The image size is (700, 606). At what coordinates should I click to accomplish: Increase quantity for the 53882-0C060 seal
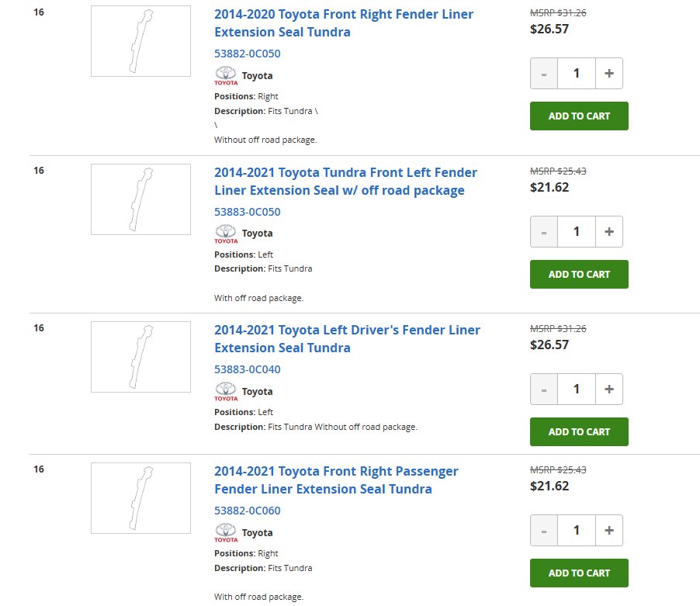609,530
